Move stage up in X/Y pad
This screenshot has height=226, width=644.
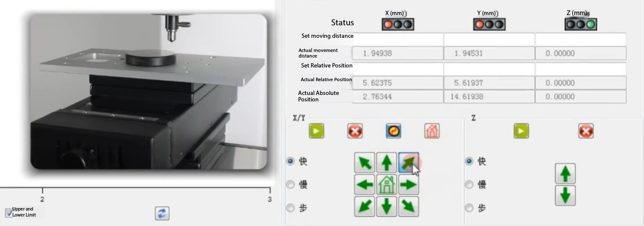(x=387, y=162)
